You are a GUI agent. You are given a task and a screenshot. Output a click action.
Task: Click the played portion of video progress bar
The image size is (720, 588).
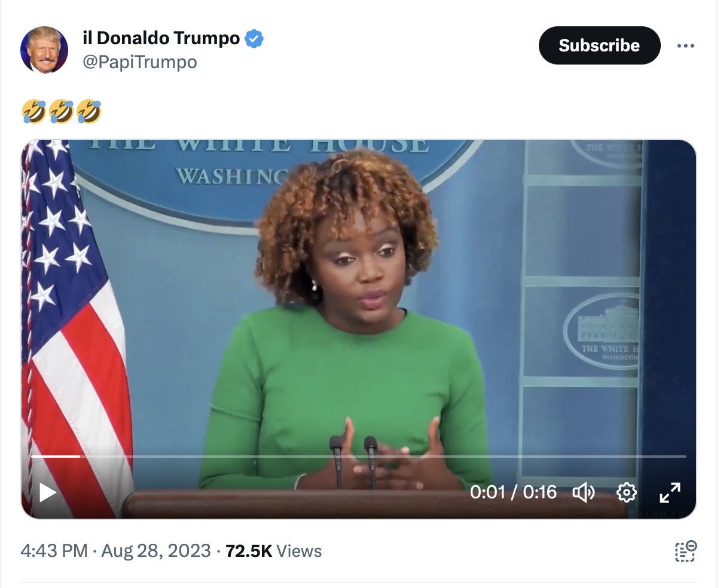click(x=55, y=457)
